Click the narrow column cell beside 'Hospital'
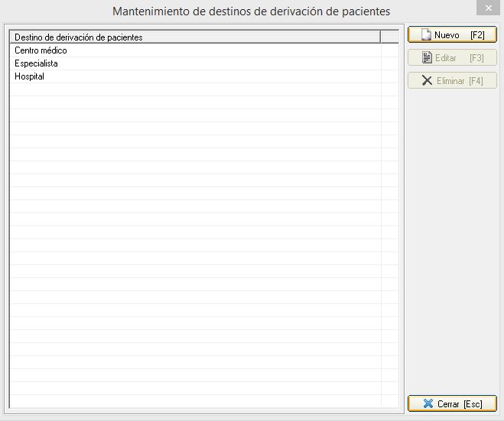This screenshot has width=504, height=421. click(x=389, y=76)
